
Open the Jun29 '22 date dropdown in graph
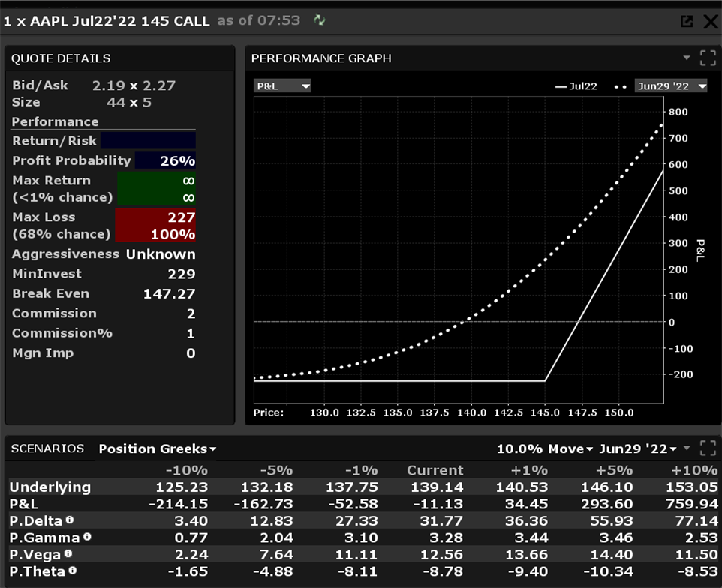coord(671,86)
